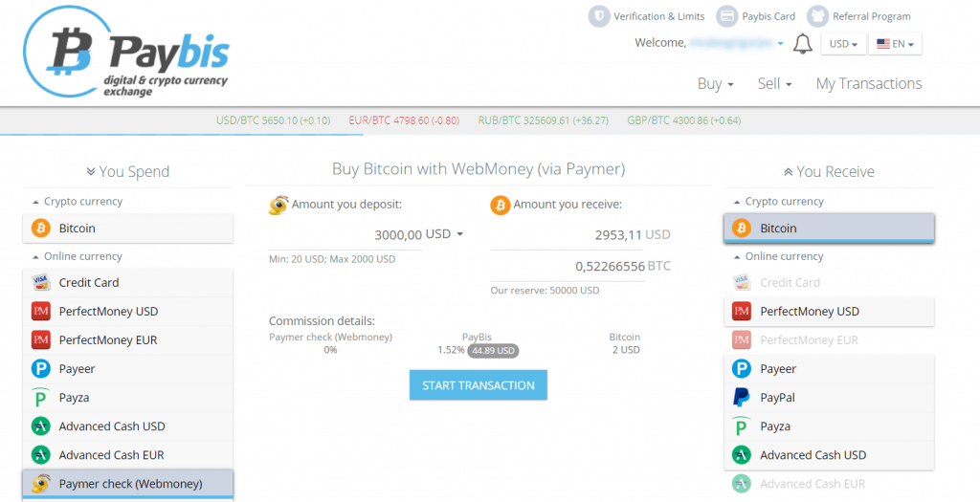The image size is (980, 502).
Task: Open Verification & Limits link
Action: (658, 17)
